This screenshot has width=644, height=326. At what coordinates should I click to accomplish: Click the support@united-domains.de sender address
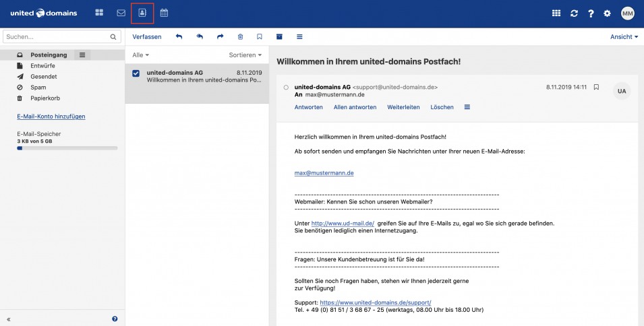395,88
